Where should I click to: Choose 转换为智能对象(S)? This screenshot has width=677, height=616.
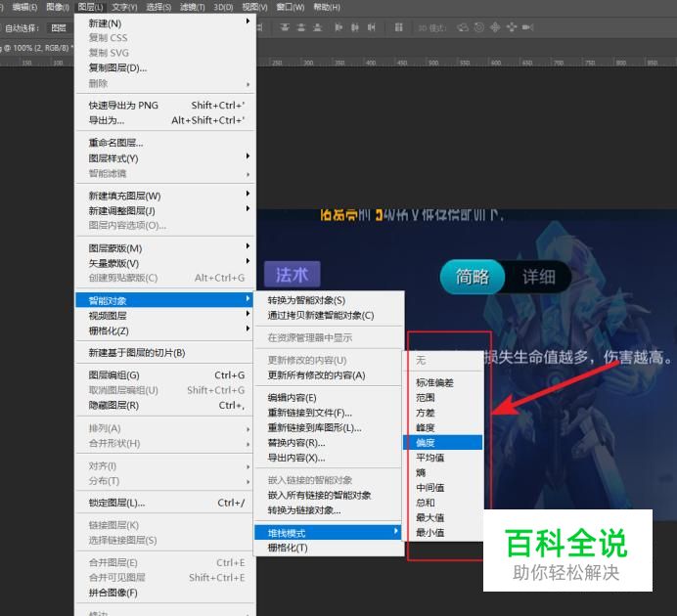(x=329, y=300)
